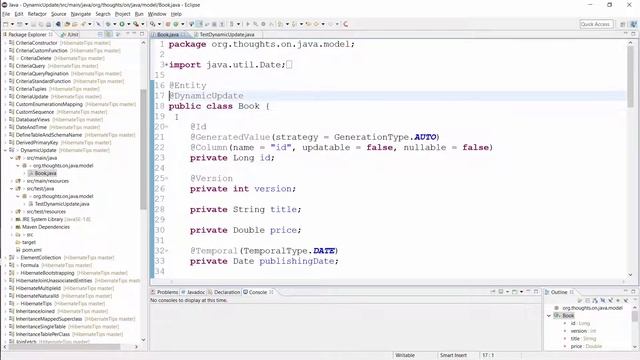
Task: Open the Navigate menu
Action: click(81, 14)
